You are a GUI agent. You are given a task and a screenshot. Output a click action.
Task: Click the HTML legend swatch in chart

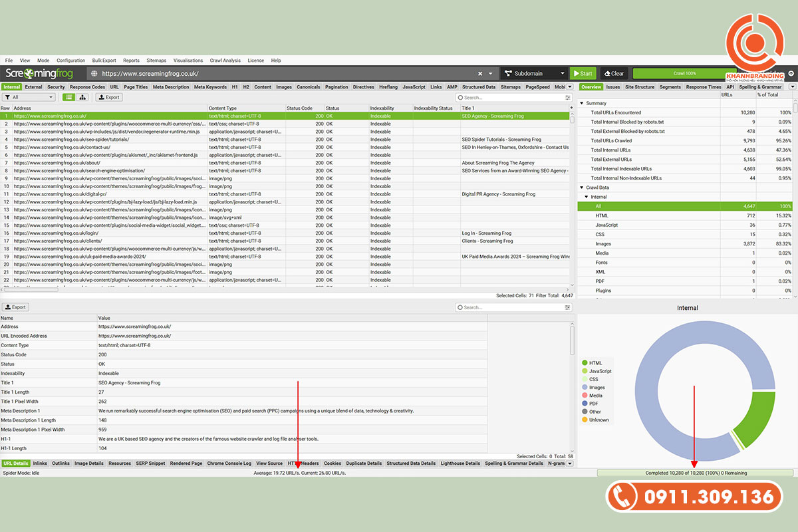[x=585, y=363]
